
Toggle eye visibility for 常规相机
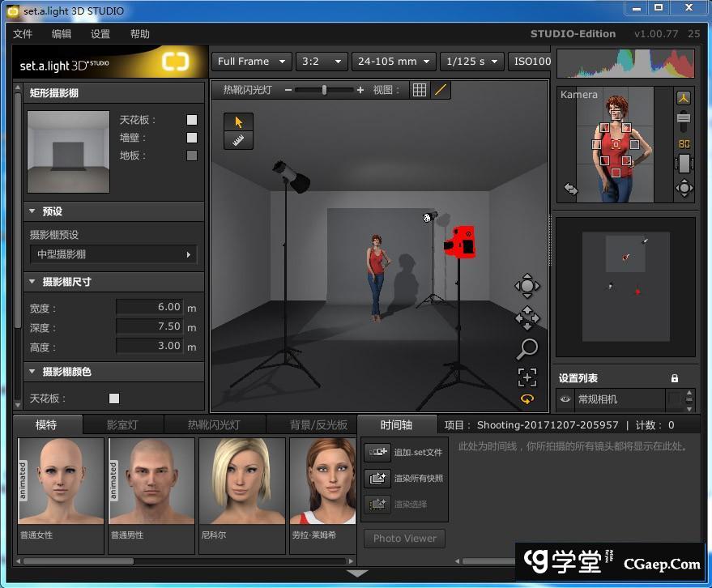pos(565,399)
